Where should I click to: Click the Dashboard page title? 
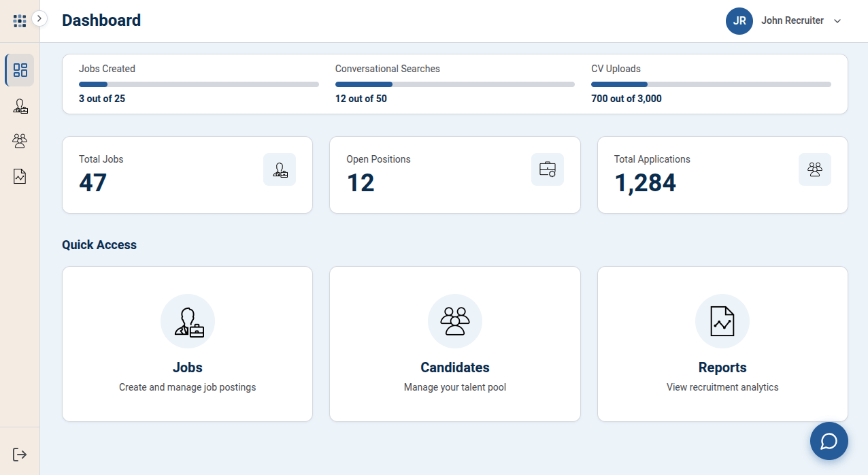point(101,20)
